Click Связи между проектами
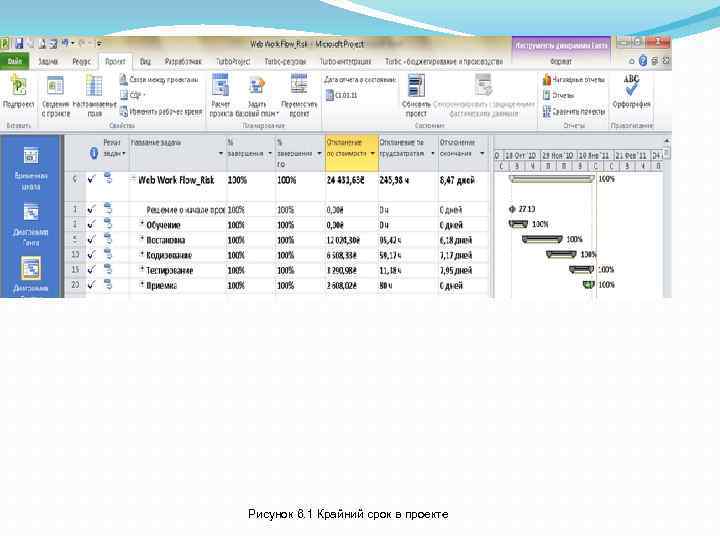This screenshot has width=720, height=540. pos(159,80)
